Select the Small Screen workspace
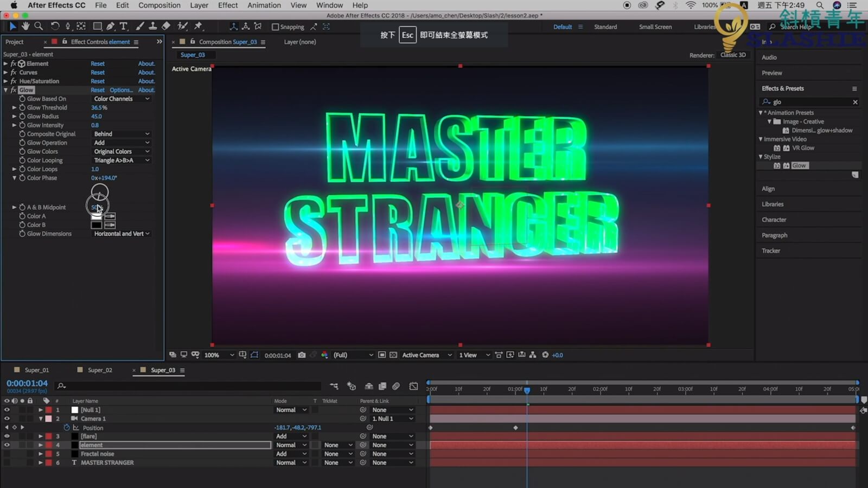This screenshot has width=868, height=488. [x=655, y=27]
